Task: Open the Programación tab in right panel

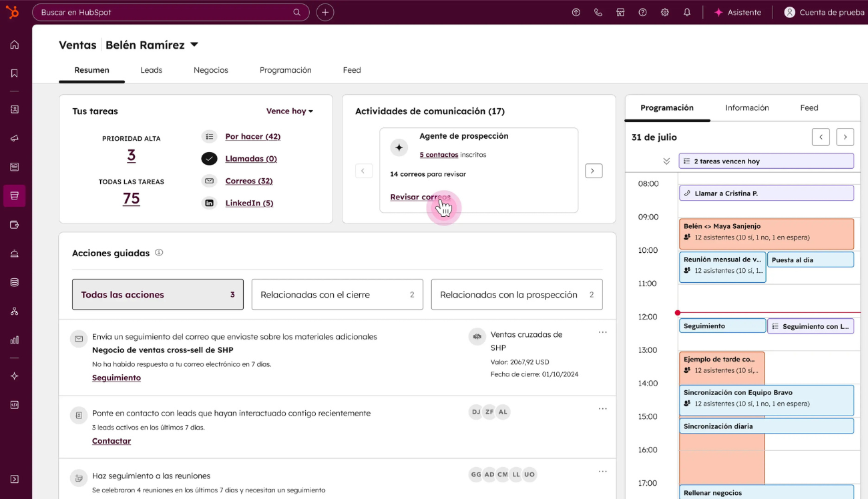Action: point(667,107)
